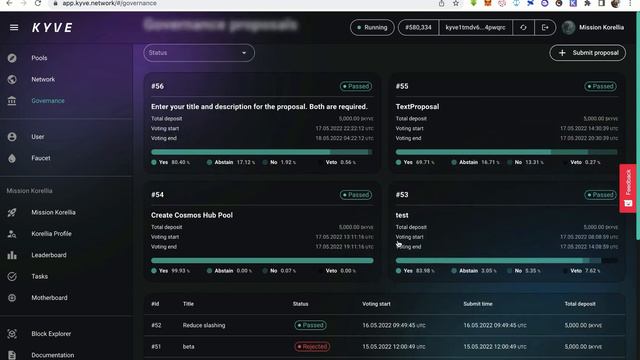Screen dimensions: 640x360
Task: Click the Passed badge on proposal #53
Action: 600,195
